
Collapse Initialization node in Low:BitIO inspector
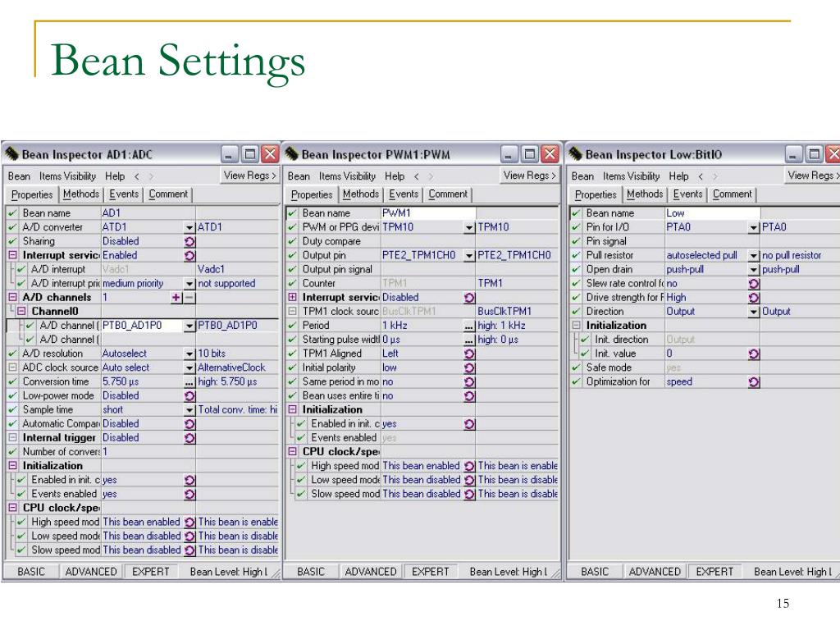coord(577,325)
